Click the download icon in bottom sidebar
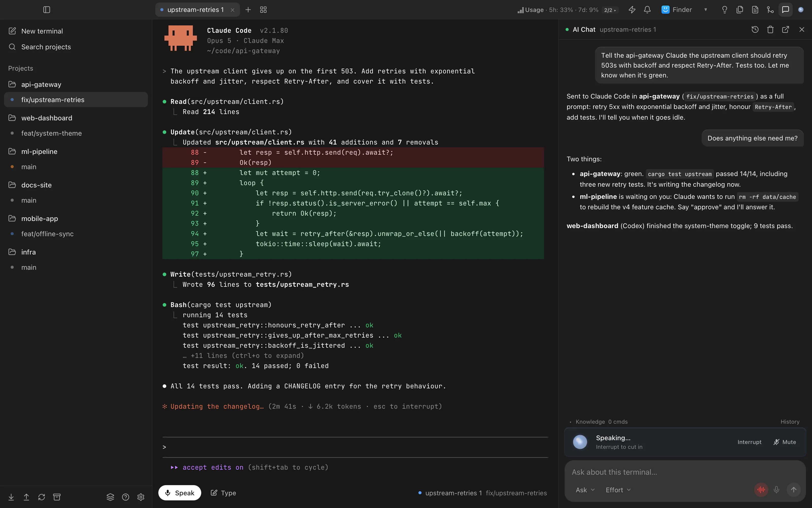Image resolution: width=812 pixels, height=508 pixels. (x=11, y=497)
